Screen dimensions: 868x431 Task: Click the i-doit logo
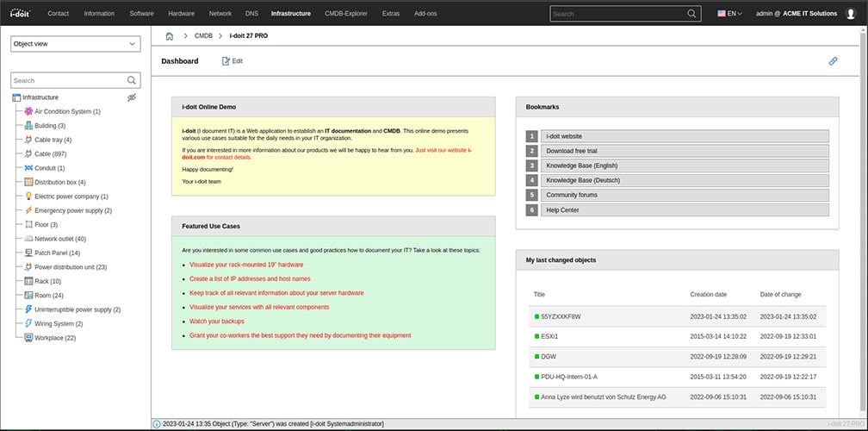point(19,13)
